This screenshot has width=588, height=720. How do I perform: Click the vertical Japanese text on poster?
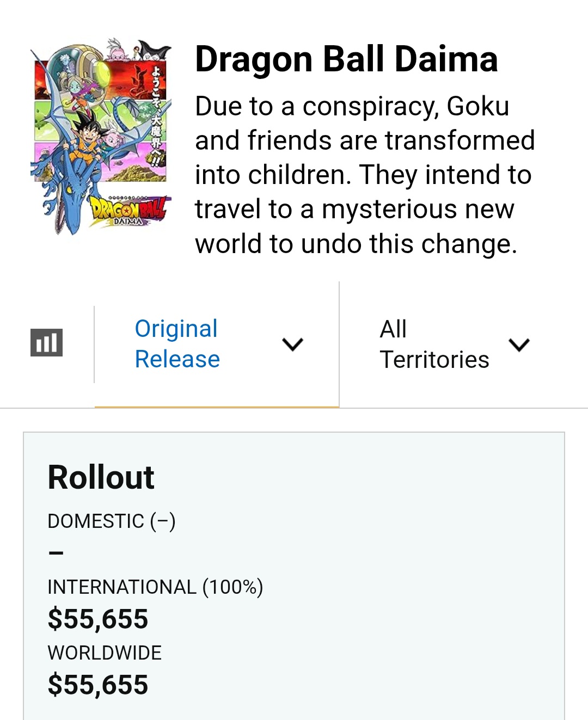click(156, 114)
